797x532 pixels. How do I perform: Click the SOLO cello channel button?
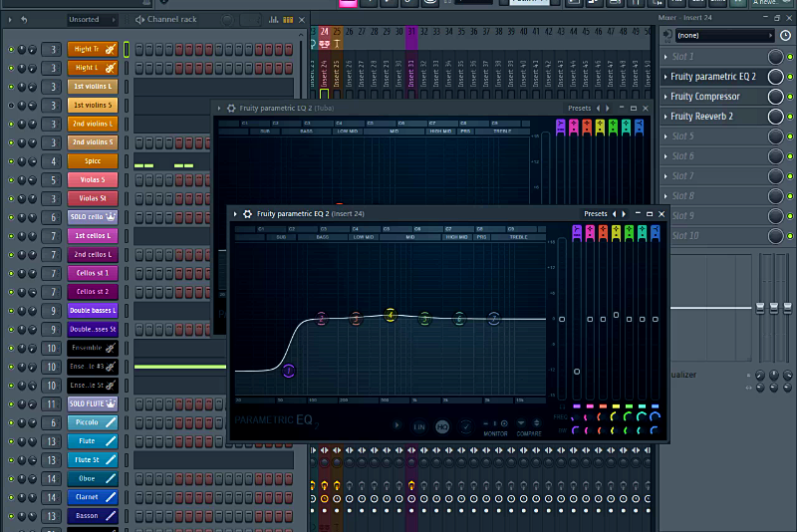pos(93,217)
